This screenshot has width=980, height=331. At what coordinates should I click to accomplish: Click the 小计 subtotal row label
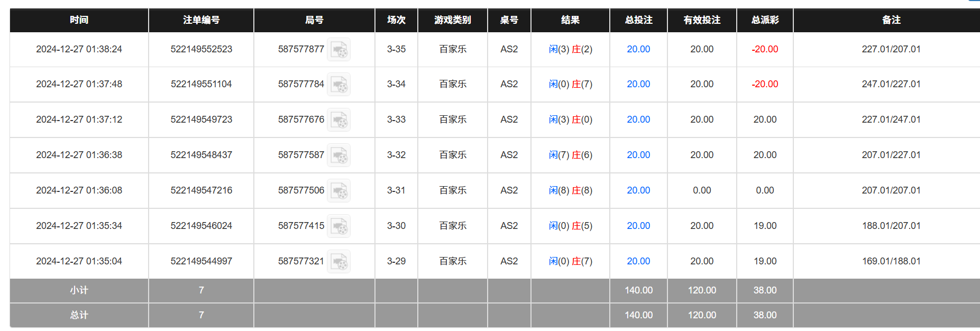tap(79, 290)
